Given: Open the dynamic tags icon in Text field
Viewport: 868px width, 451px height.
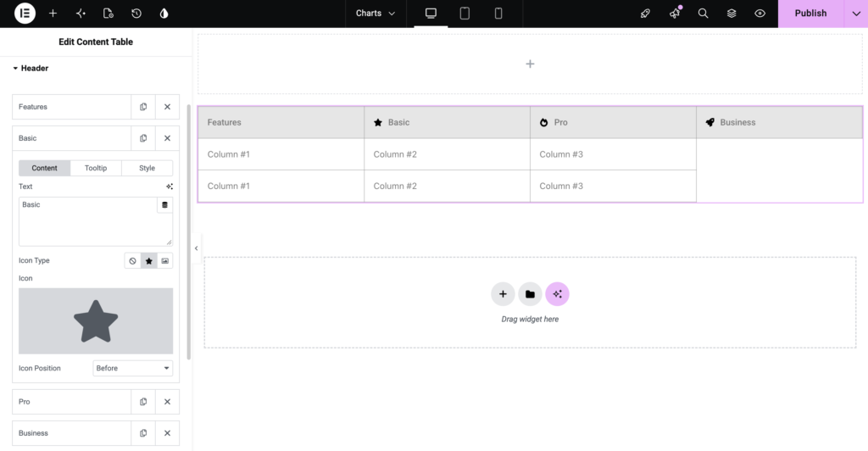Looking at the screenshot, I should (x=164, y=205).
